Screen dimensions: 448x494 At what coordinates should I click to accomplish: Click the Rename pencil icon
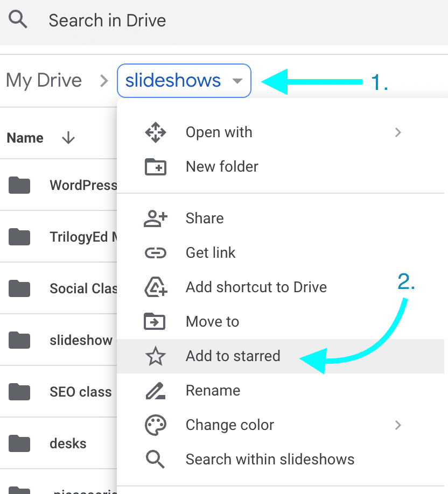(x=156, y=391)
